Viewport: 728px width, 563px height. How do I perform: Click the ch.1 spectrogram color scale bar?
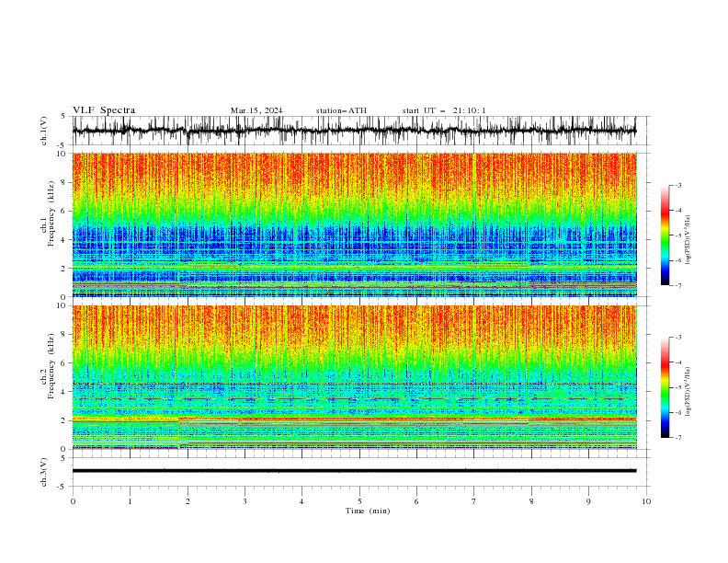[x=665, y=236]
